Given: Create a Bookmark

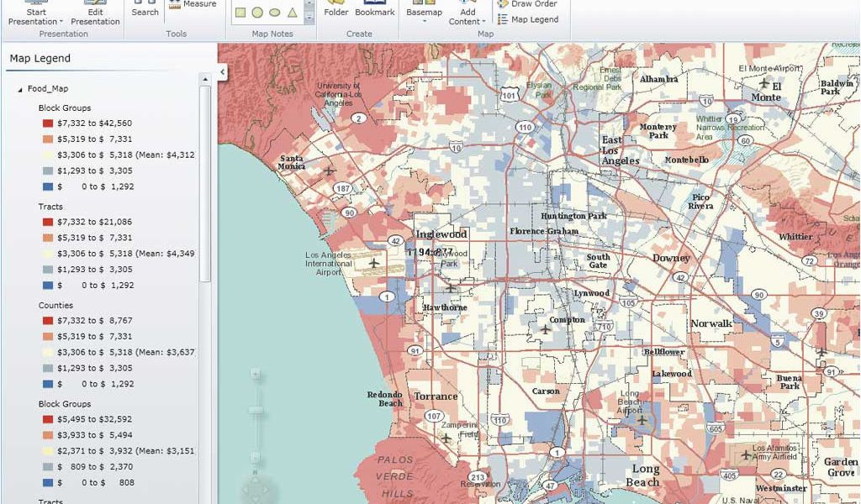Looking at the screenshot, I should 374,8.
